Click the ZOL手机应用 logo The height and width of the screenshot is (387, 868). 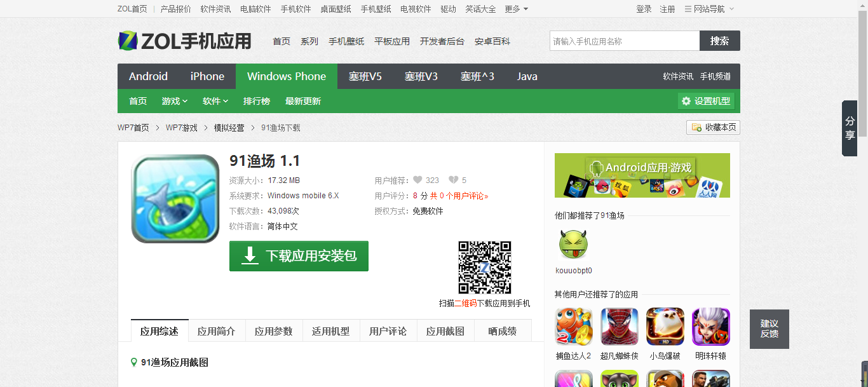(185, 41)
